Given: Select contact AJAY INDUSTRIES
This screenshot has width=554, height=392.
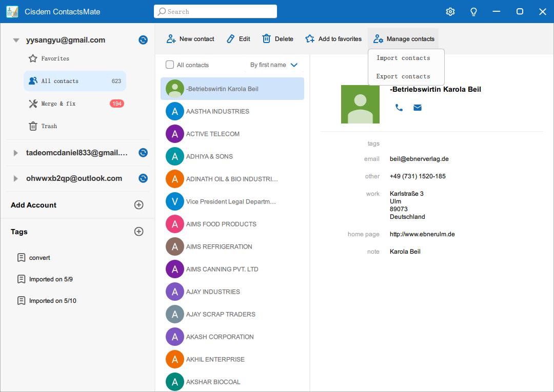Looking at the screenshot, I should [232, 292].
